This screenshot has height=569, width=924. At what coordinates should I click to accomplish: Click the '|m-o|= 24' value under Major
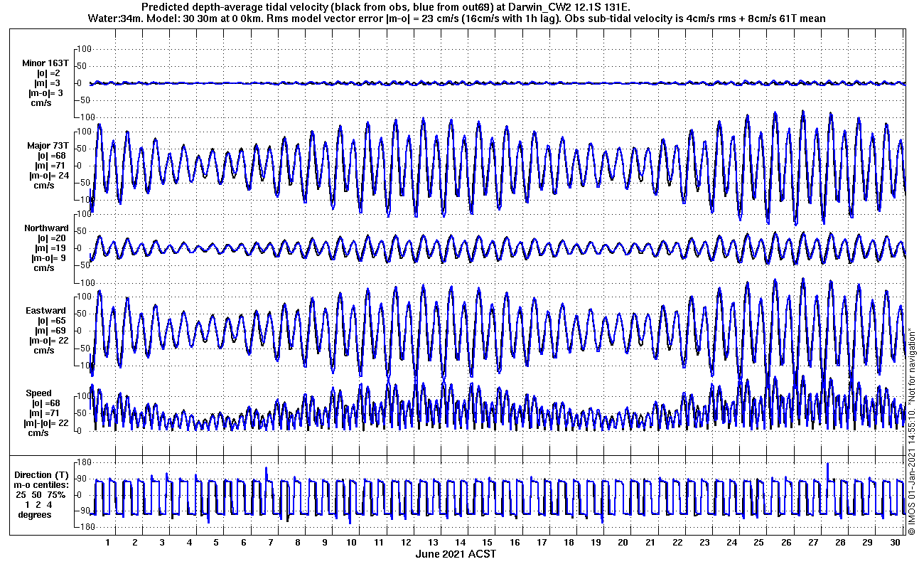coord(48,176)
